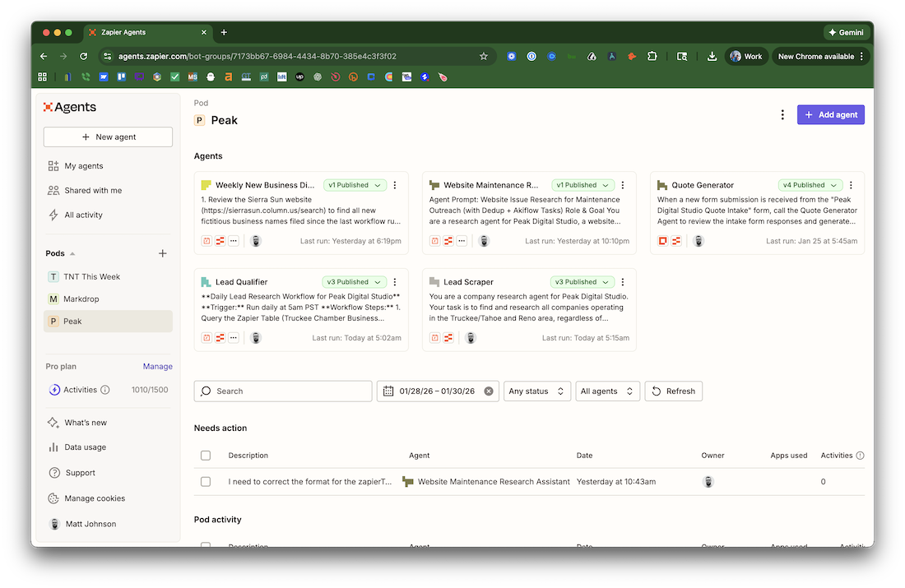
Task: Add a new pod with plus icon
Action: coord(163,253)
